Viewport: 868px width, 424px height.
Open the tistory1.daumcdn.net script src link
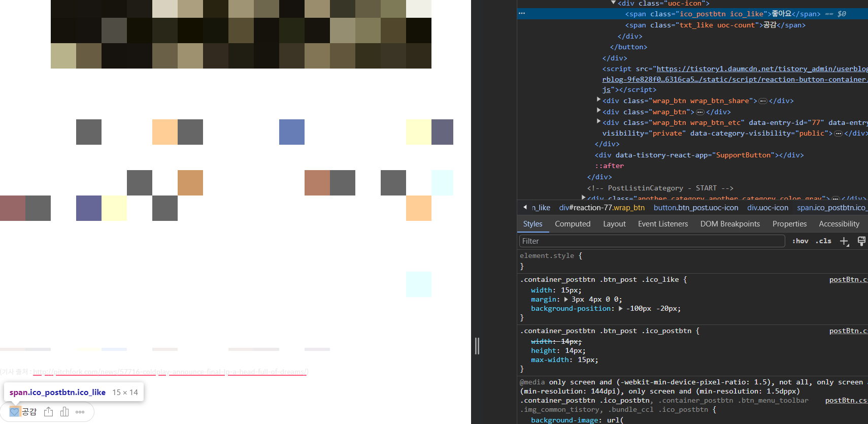pyautogui.click(x=735, y=79)
